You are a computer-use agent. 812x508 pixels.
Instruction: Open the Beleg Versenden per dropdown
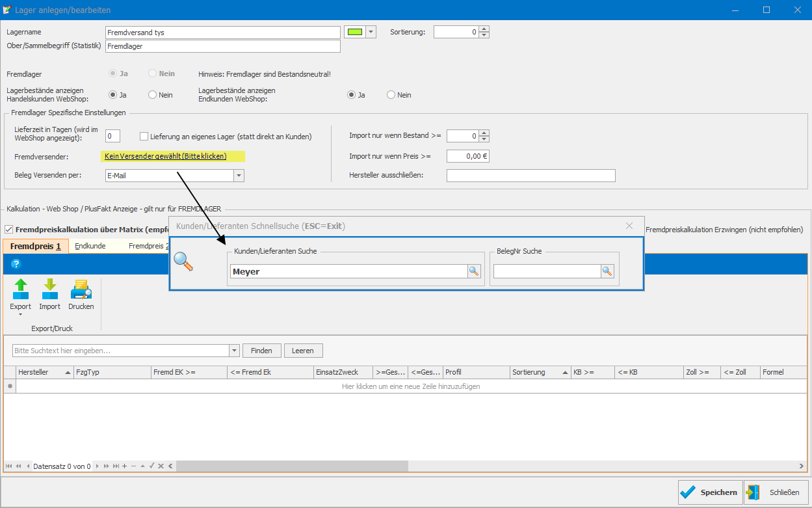239,176
